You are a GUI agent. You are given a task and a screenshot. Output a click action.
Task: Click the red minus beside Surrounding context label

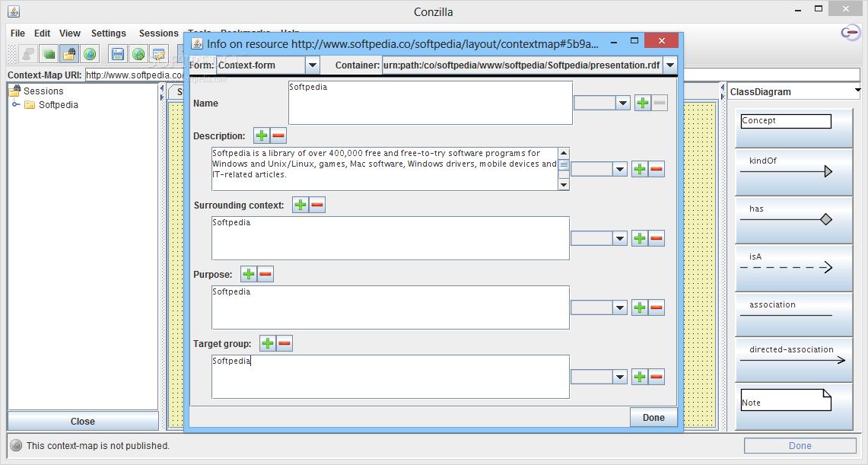pos(317,205)
